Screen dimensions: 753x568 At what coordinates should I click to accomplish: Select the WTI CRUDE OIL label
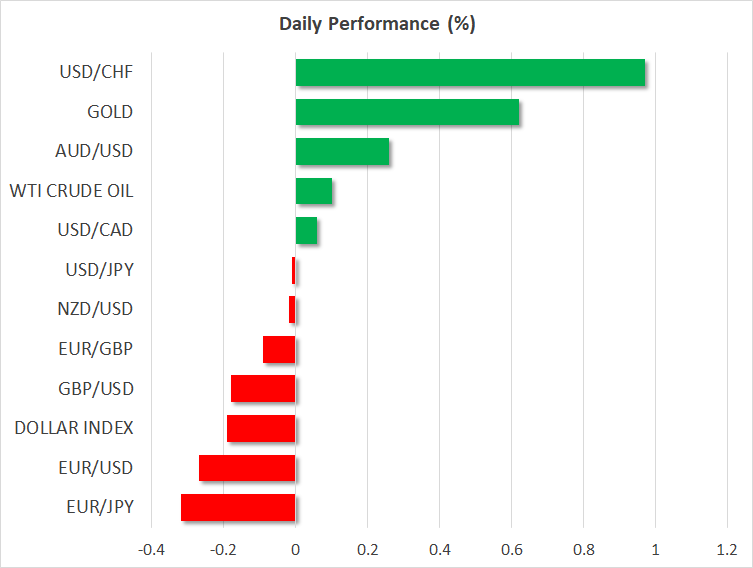[x=71, y=191]
